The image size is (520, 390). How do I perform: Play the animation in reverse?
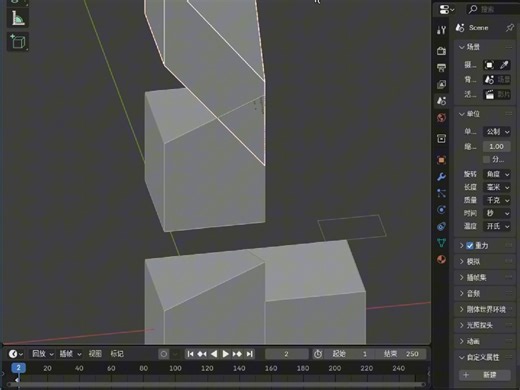click(214, 354)
